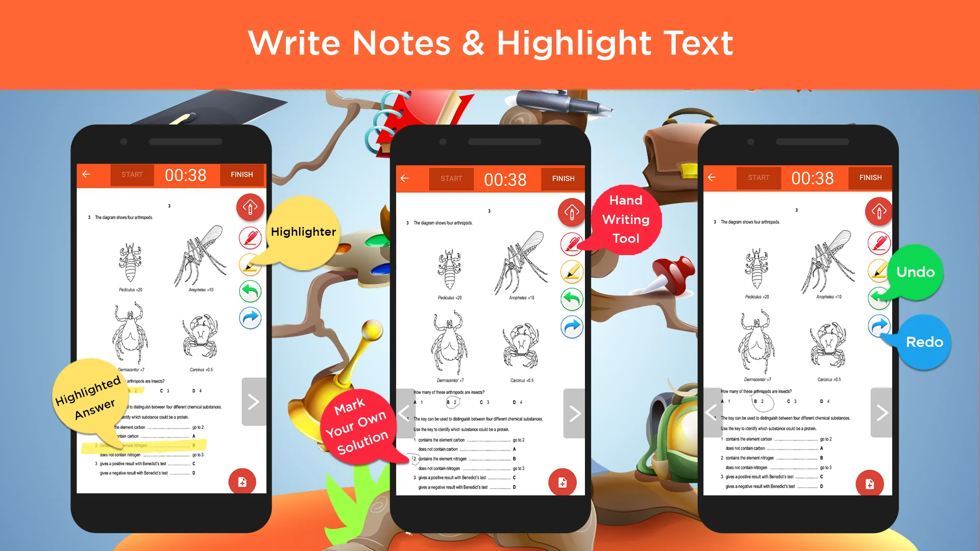Click the START menu label on center phone
The width and height of the screenshot is (980, 551).
pos(451,178)
